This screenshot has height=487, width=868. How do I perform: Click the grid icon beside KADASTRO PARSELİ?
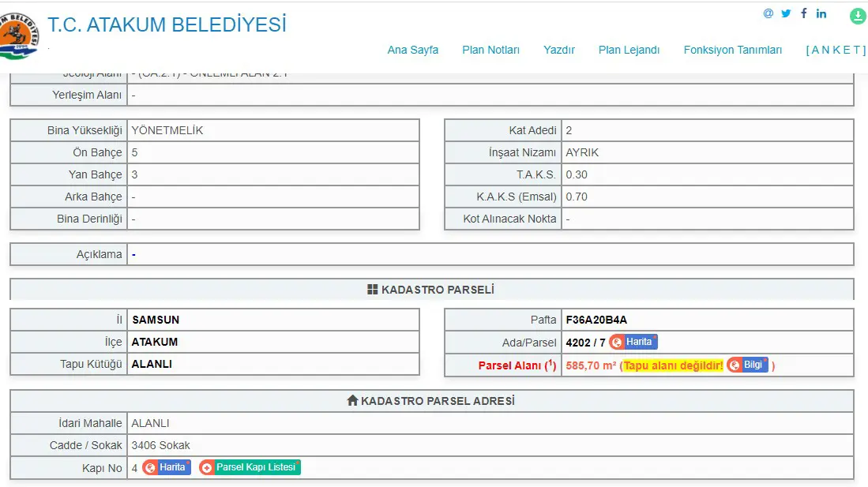tap(373, 290)
